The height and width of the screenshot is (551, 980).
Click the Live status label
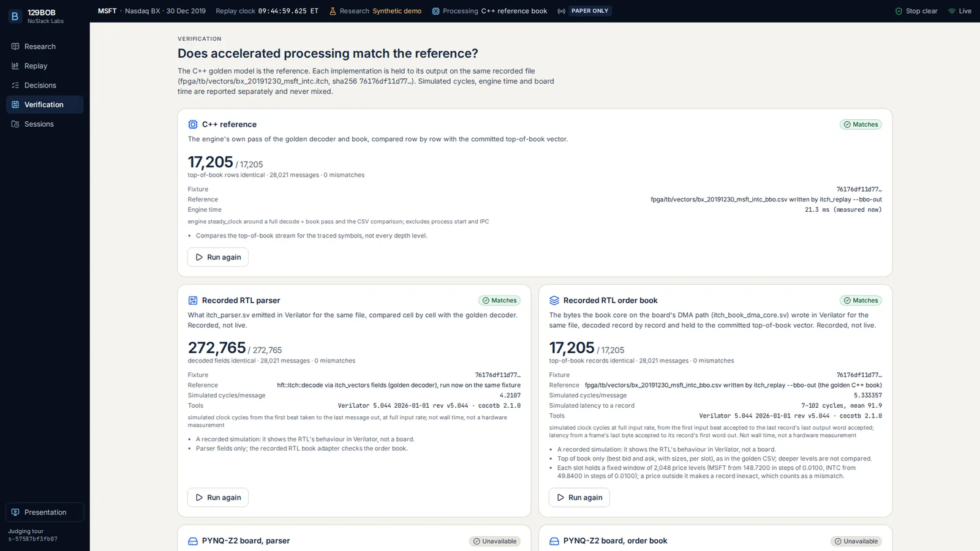[965, 11]
